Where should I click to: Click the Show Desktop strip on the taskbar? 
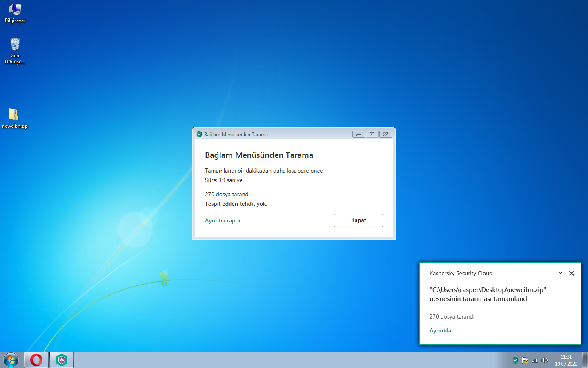[585, 360]
